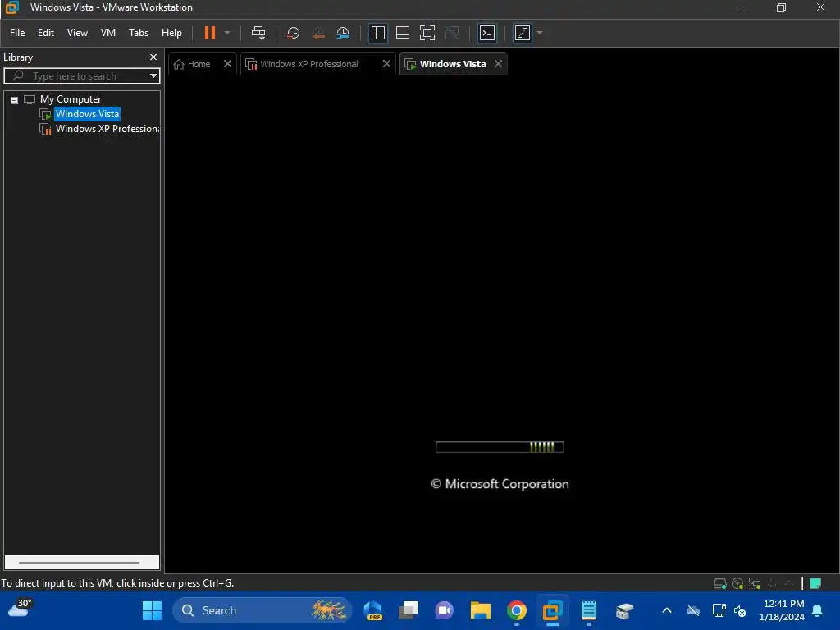Toggle the thumbnail bar view
The height and width of the screenshot is (630, 840).
click(x=402, y=33)
